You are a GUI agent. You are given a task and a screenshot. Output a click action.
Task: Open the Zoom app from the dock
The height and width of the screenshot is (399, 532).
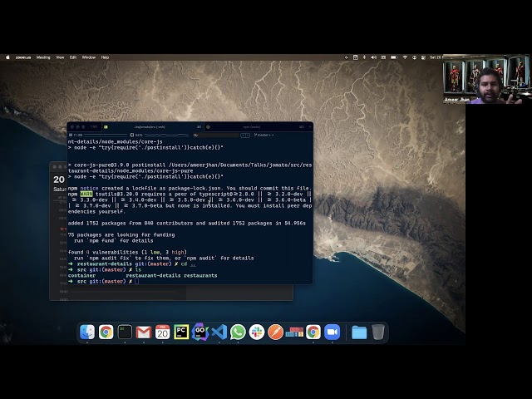[332, 332]
